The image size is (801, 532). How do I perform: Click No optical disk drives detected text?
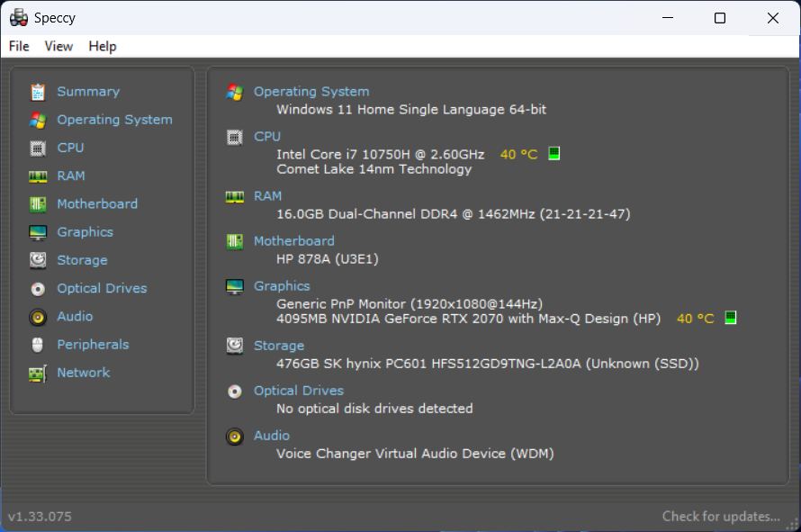coord(375,409)
